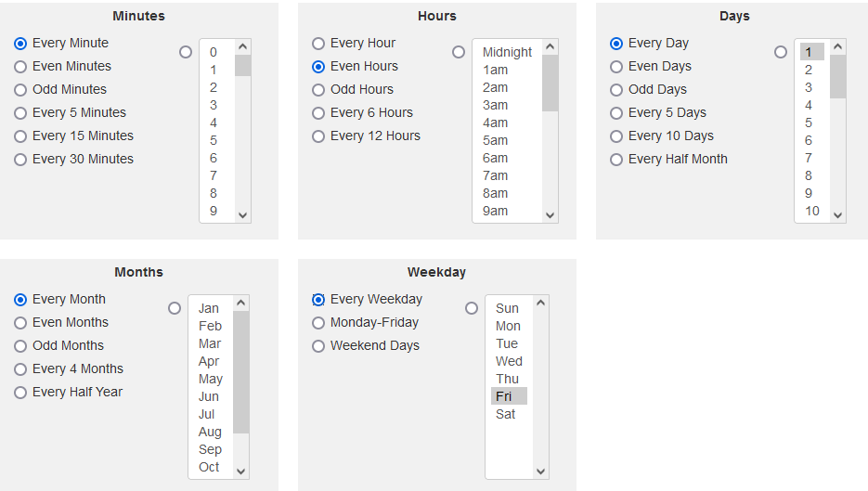Choose Every 4 Months option
The height and width of the screenshot is (491, 868).
pos(20,369)
